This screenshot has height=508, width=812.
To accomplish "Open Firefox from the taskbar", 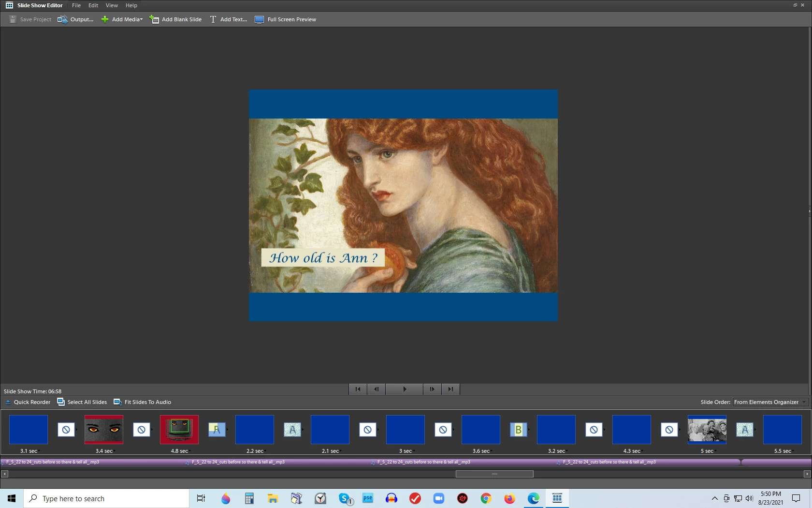I will pyautogui.click(x=510, y=498).
